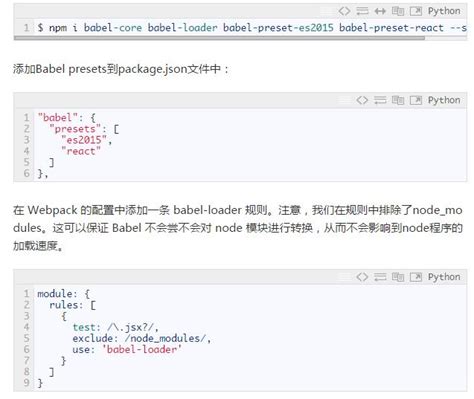Click "babel-preset-es2015" in the npm command

coord(278,28)
